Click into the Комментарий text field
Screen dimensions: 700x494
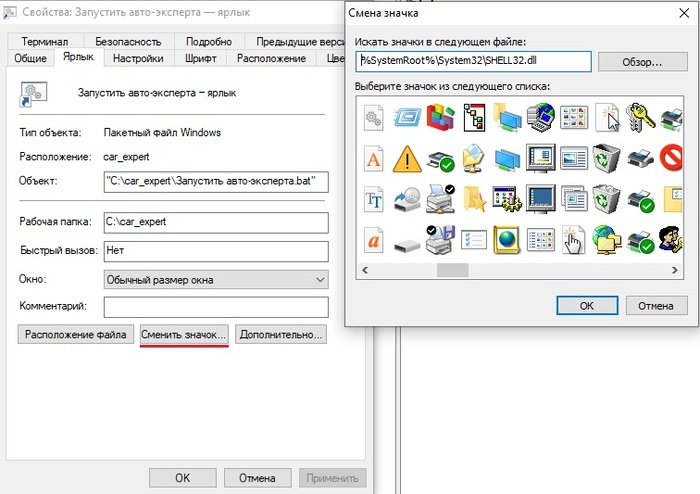point(216,306)
